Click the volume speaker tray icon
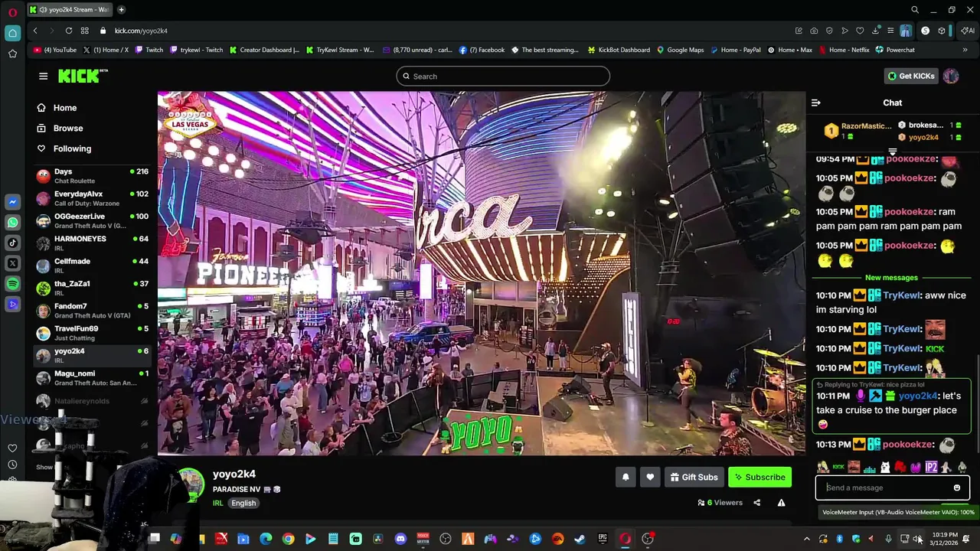980x551 pixels. coord(917,539)
